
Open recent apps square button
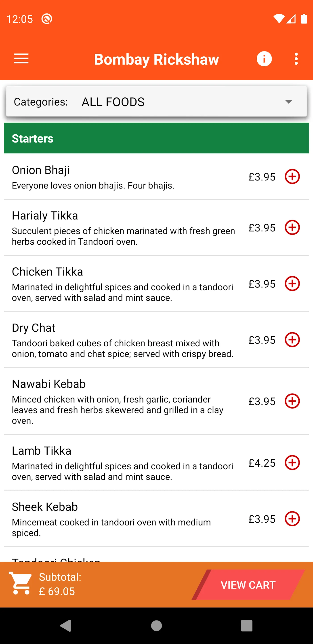pos(247,626)
